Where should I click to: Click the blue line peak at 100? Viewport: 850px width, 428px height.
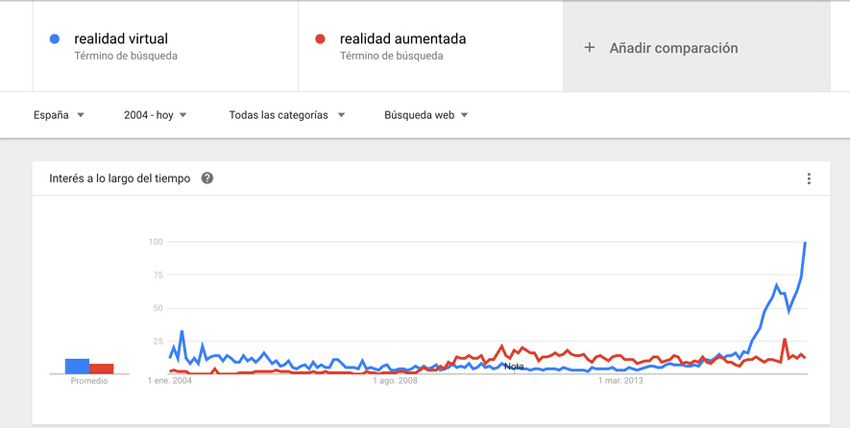[806, 243]
